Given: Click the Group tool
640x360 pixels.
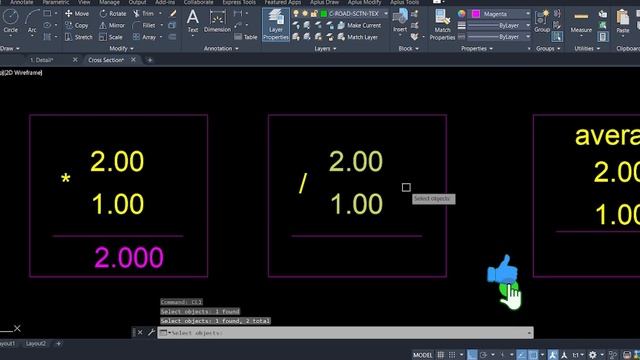Looking at the screenshot, I should tap(542, 21).
